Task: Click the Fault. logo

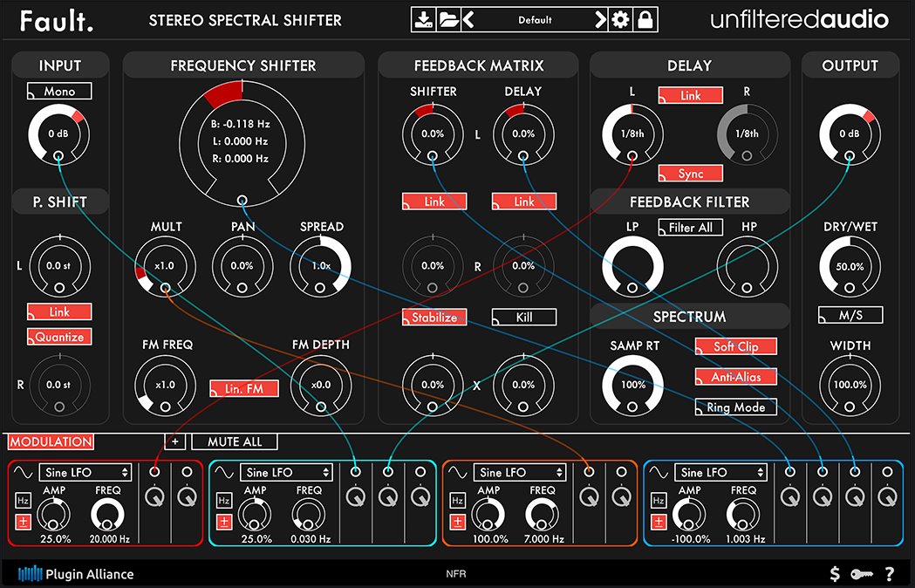Action: [x=57, y=21]
